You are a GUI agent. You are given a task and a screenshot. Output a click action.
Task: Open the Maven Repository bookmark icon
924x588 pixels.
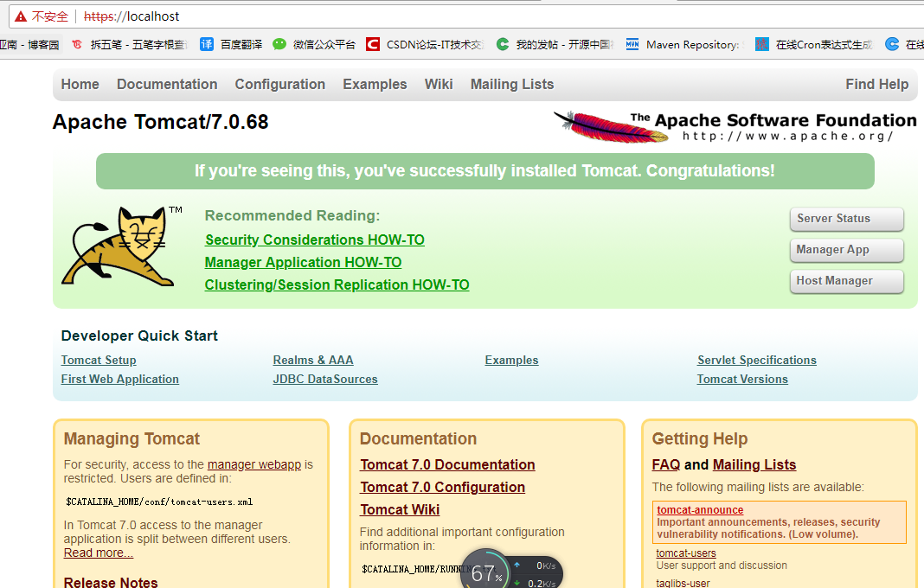click(632, 44)
